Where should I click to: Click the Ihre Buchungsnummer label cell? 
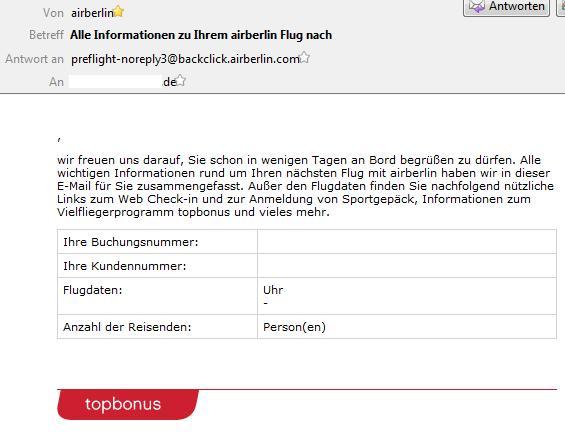pos(157,241)
